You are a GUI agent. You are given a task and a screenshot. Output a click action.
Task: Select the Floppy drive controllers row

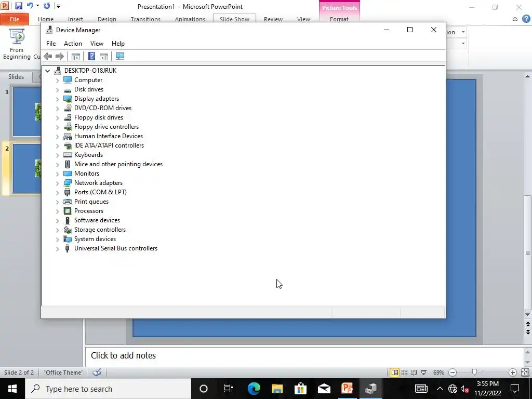coord(107,127)
